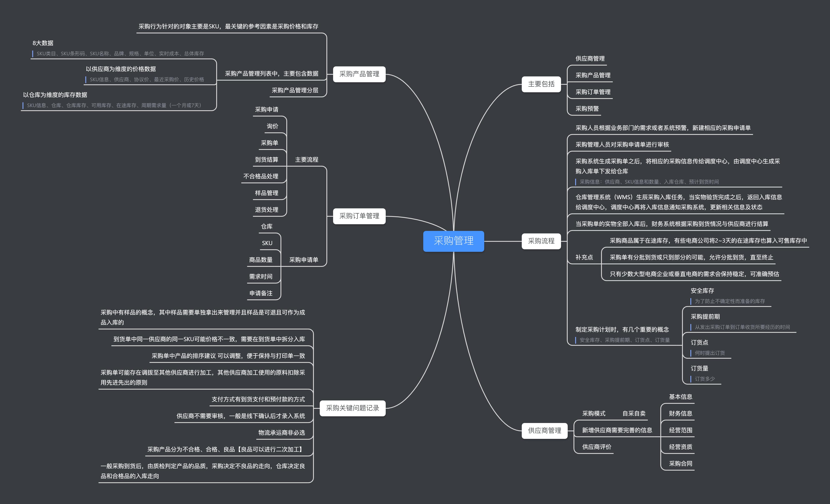Click the 采购关键问题记录 branch node
The image size is (830, 504).
[352, 408]
